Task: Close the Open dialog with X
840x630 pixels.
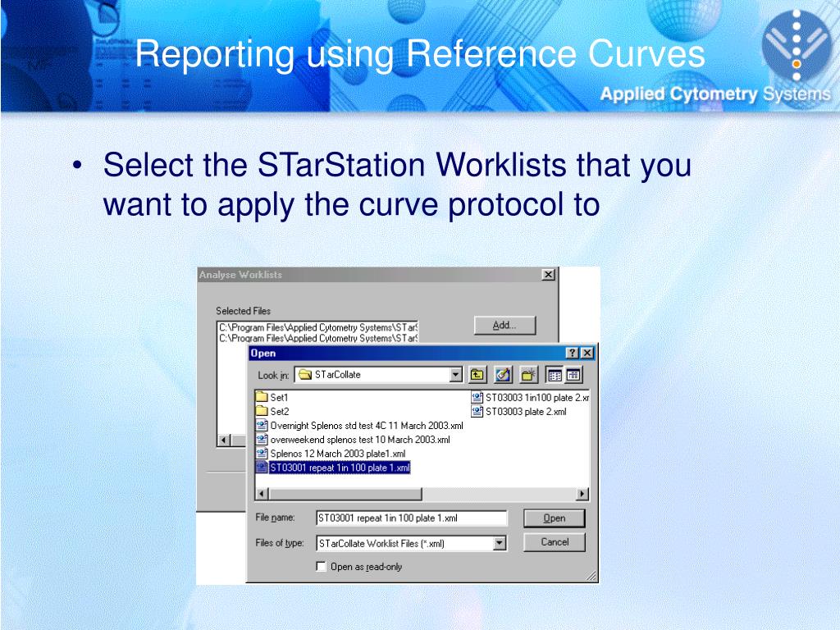Action: point(587,353)
